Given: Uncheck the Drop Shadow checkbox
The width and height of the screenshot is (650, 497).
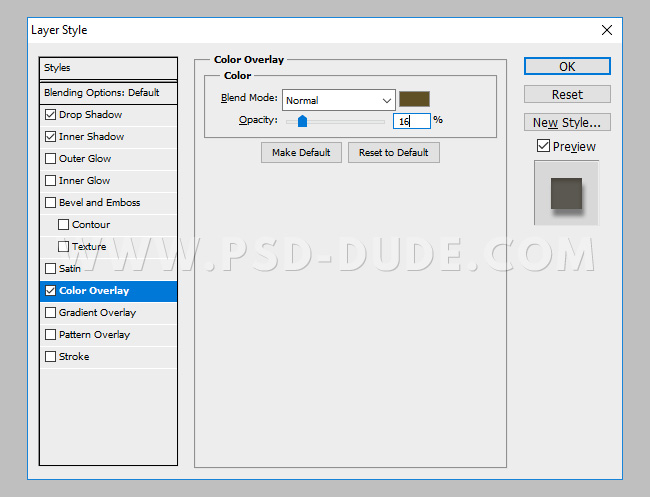Looking at the screenshot, I should point(51,114).
